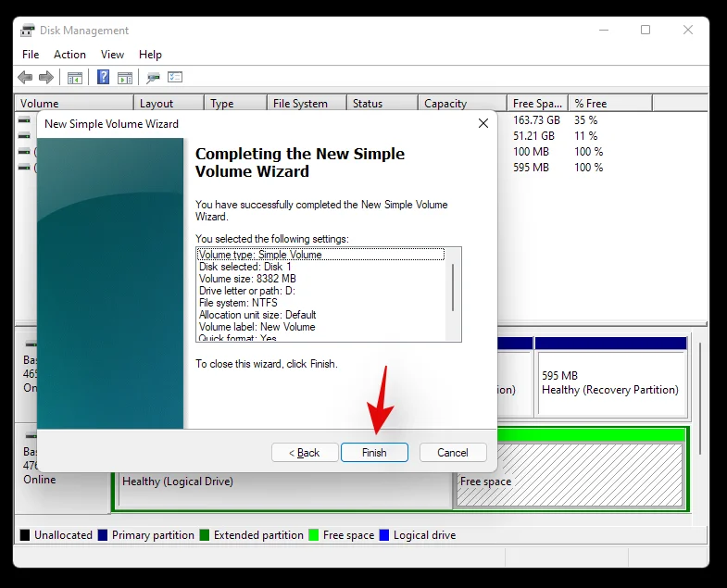
Task: Click the 35 % free cell
Action: click(x=585, y=120)
